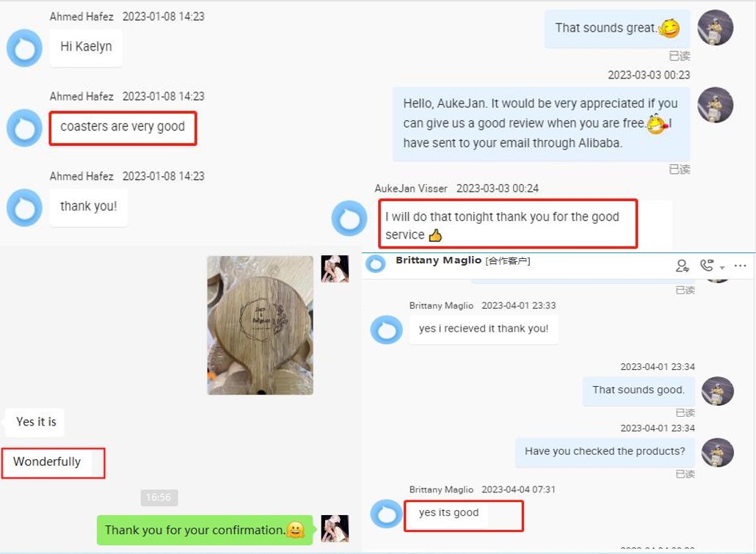Click the sender avatar beside That sounds good
Screen dimensions: 756x554
coord(717,391)
